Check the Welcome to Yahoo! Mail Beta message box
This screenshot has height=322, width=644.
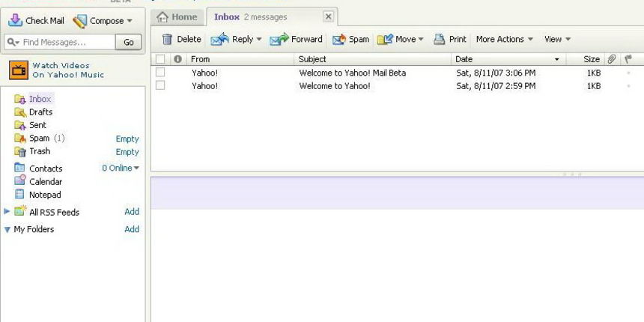click(160, 73)
